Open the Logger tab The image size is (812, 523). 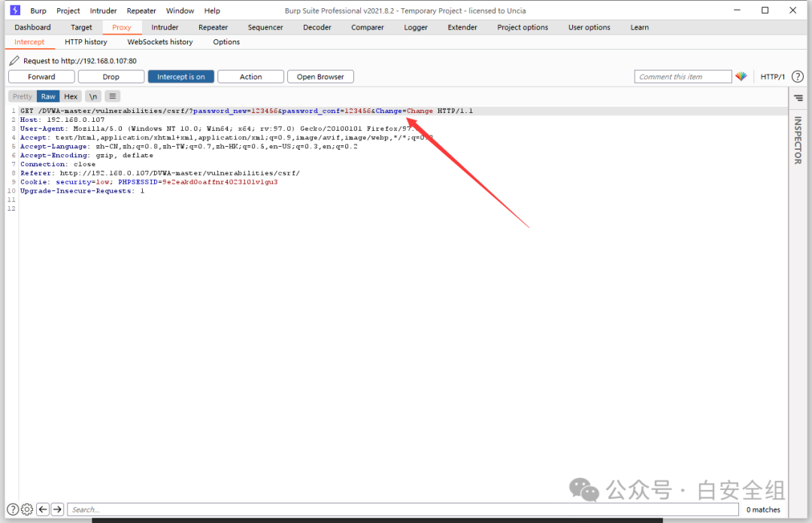tap(416, 27)
